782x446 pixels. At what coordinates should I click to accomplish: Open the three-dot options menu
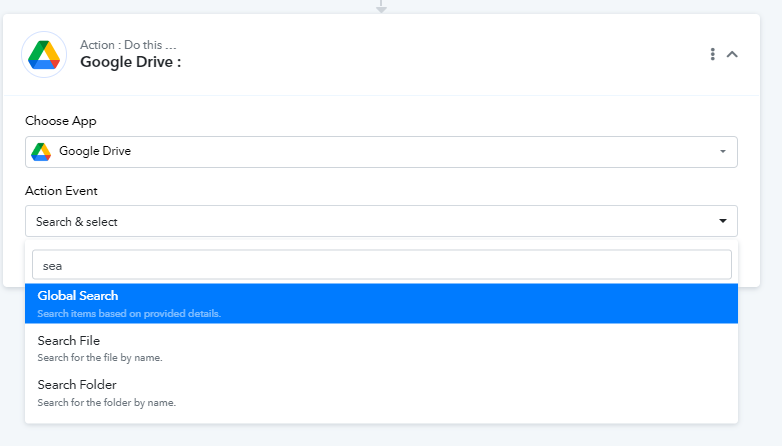pyautogui.click(x=713, y=54)
